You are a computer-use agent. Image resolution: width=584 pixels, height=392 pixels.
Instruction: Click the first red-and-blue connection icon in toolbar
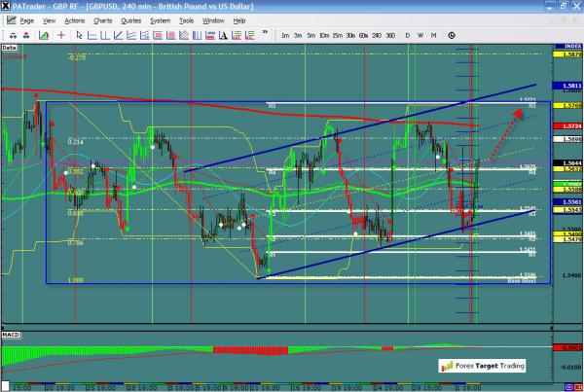(x=13, y=35)
